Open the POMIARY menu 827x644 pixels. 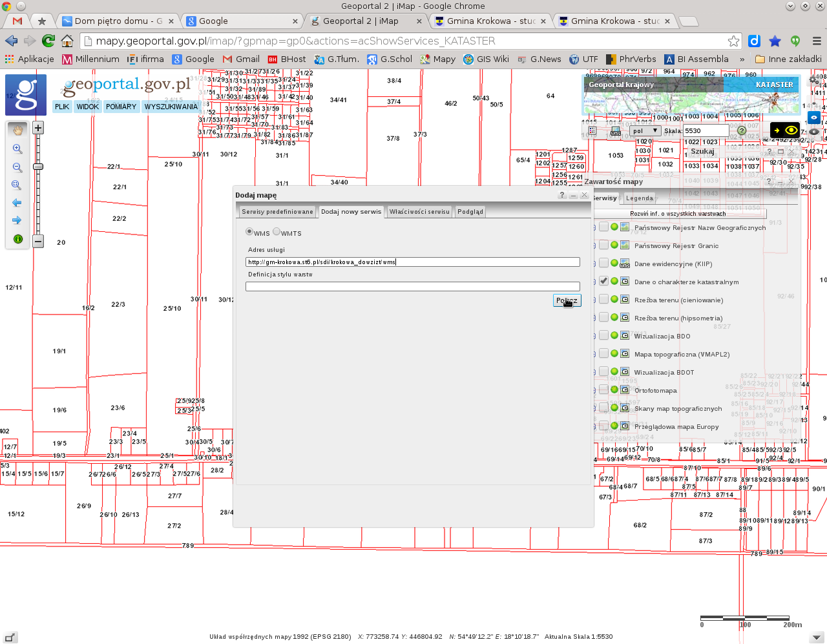click(x=121, y=107)
